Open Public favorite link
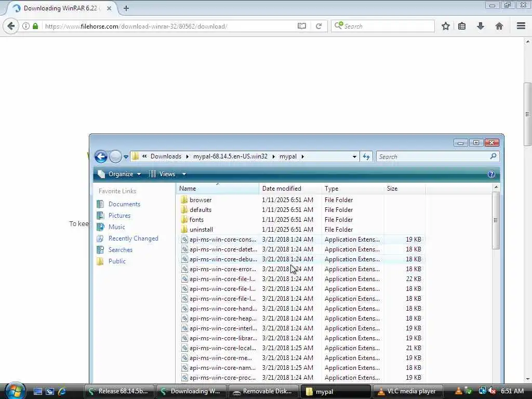 click(x=117, y=261)
